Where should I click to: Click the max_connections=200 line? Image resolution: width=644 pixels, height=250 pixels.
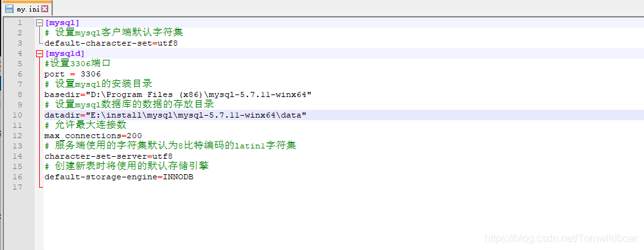pos(93,136)
